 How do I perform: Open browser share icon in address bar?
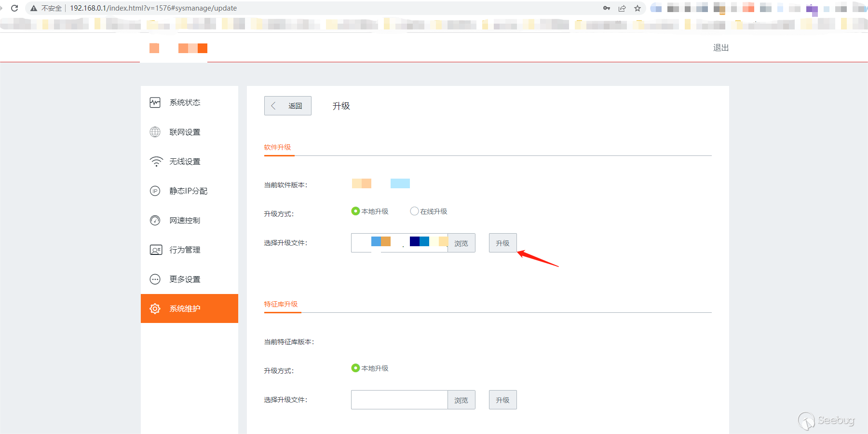click(622, 8)
